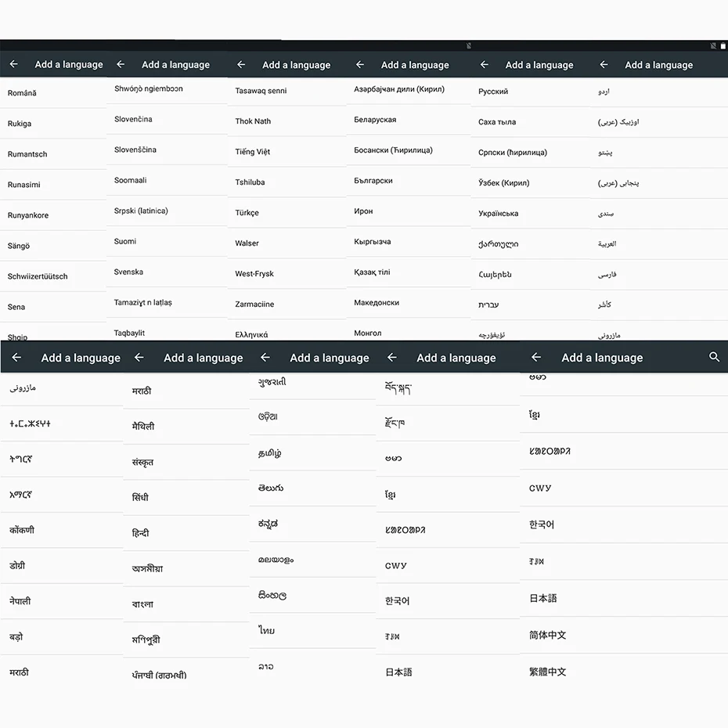Screen dimensions: 728x728
Task: Choose हिन्दी language entry
Action: 140,532
